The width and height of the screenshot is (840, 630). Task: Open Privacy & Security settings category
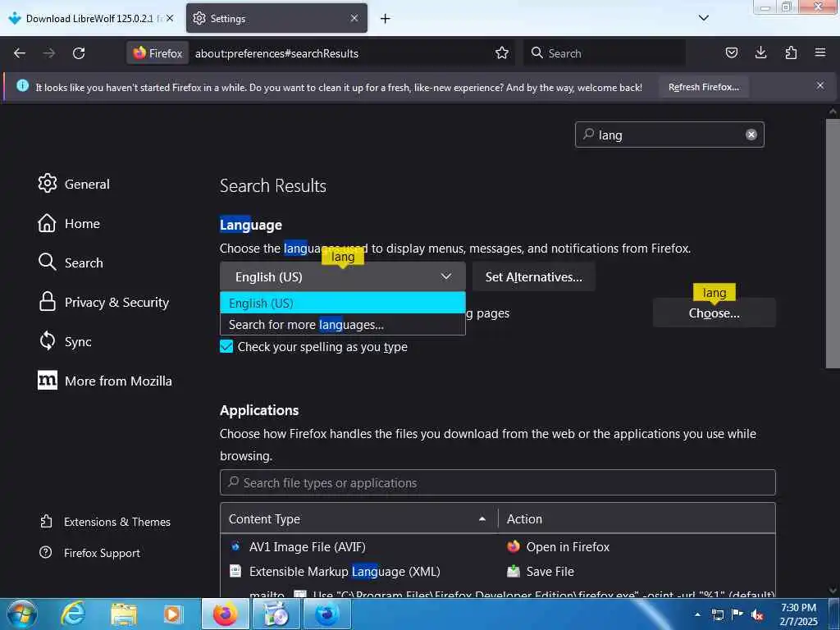coord(104,302)
